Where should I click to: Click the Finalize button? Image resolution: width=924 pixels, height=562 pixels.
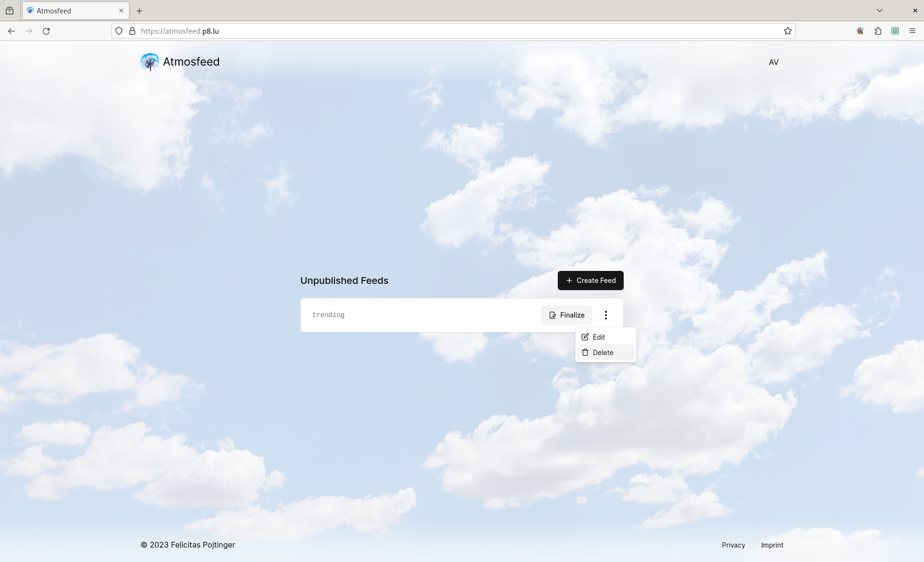click(566, 315)
